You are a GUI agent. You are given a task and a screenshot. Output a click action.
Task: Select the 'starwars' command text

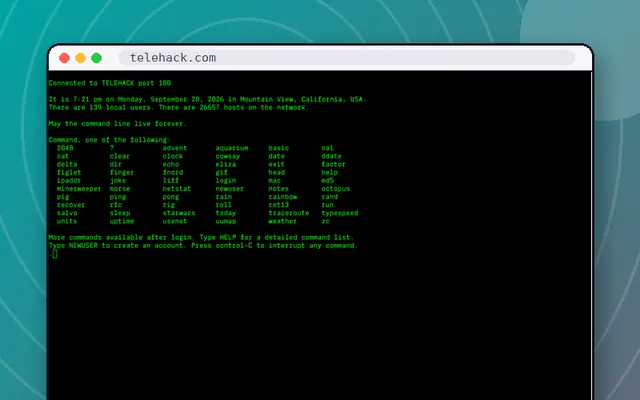[179, 213]
